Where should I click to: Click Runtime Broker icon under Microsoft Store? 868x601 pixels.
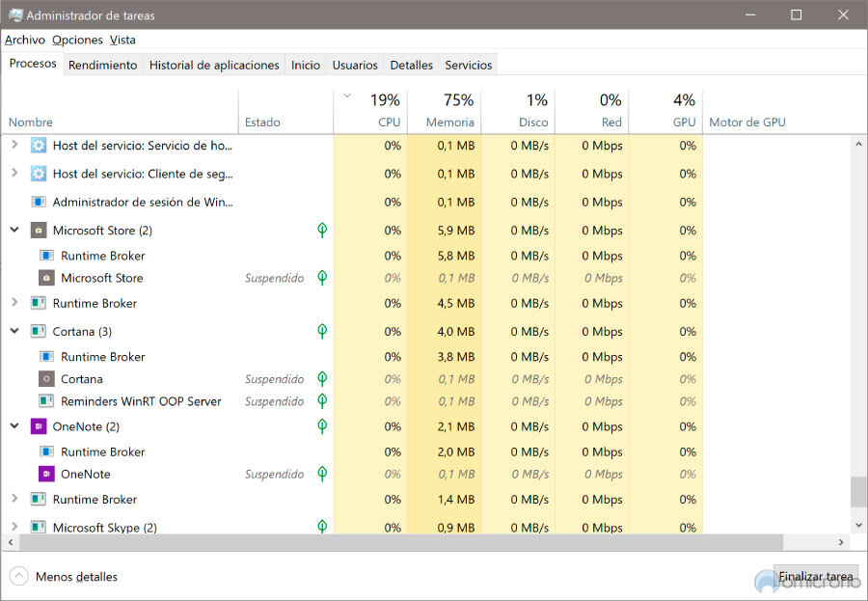[x=46, y=256]
